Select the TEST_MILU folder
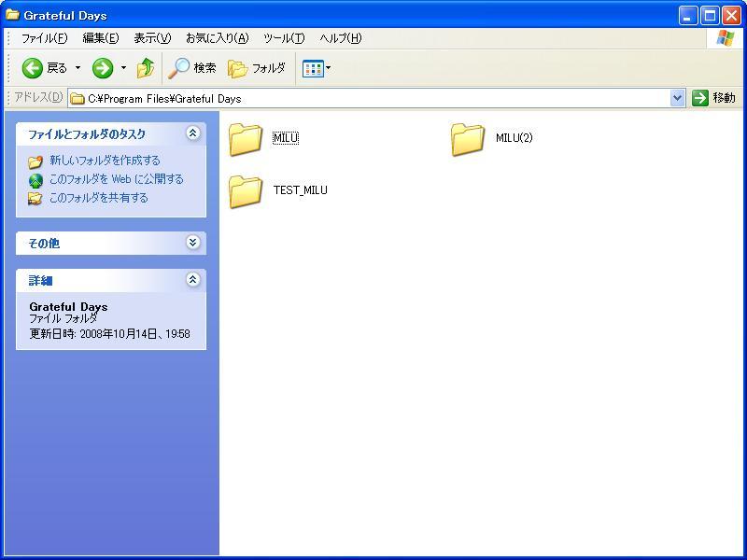Image resolution: width=747 pixels, height=560 pixels. pos(246,191)
